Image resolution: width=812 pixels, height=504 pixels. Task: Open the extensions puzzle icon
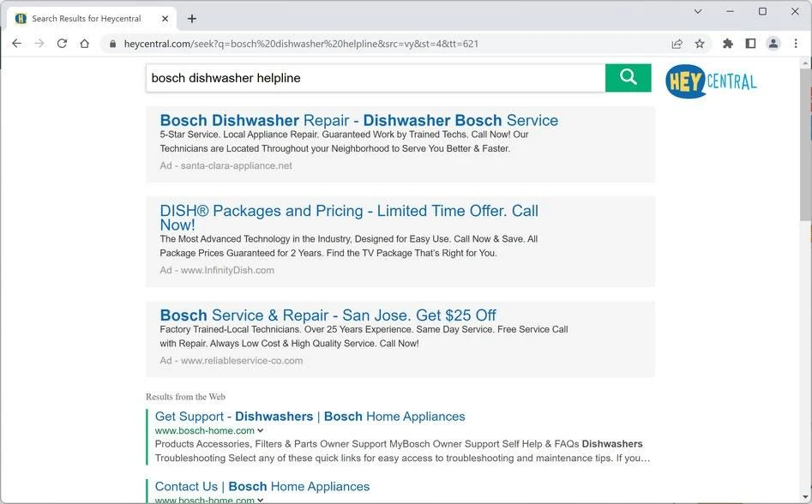click(728, 44)
